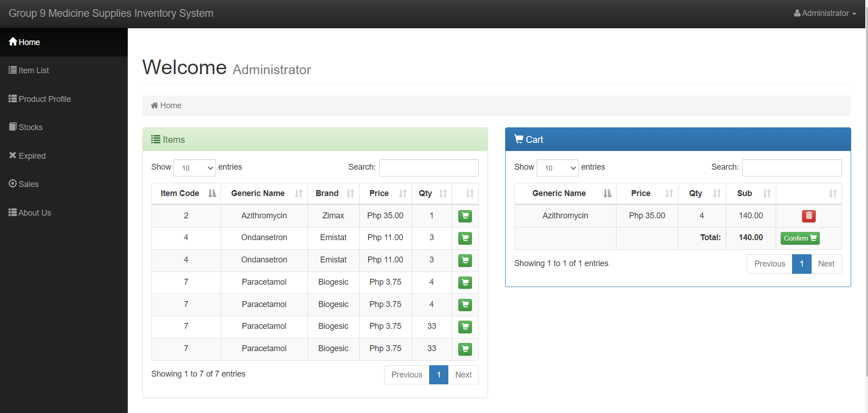The image size is (868, 413).
Task: Confirm the cart order
Action: click(800, 238)
